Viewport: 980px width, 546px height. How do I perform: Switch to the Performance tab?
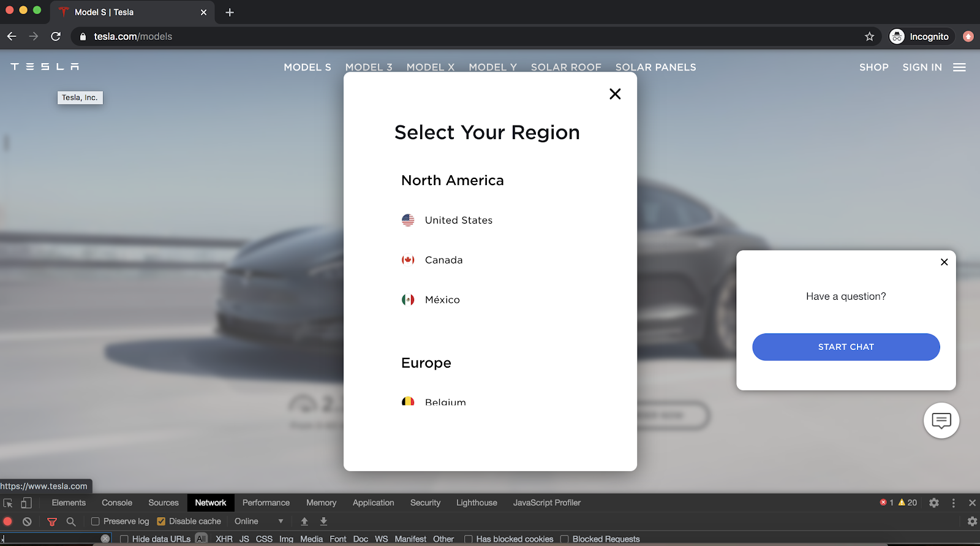pyautogui.click(x=266, y=503)
